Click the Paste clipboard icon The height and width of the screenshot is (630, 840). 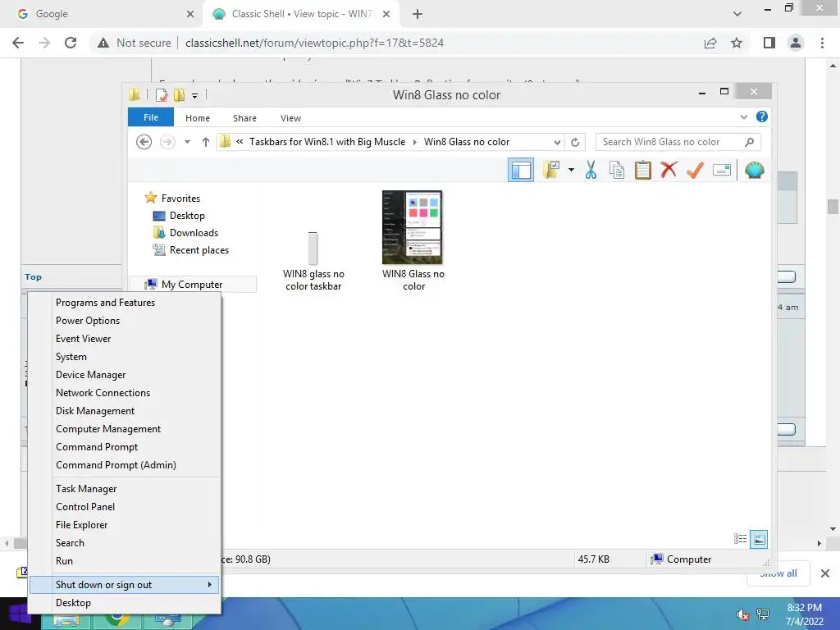pyautogui.click(x=642, y=171)
